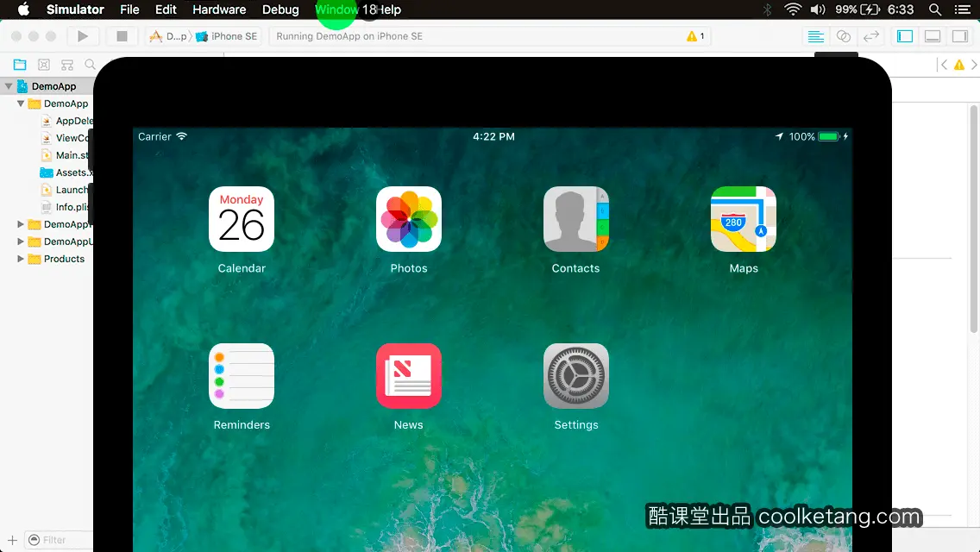
Task: Select LaunchScreen file in navigator
Action: point(66,190)
